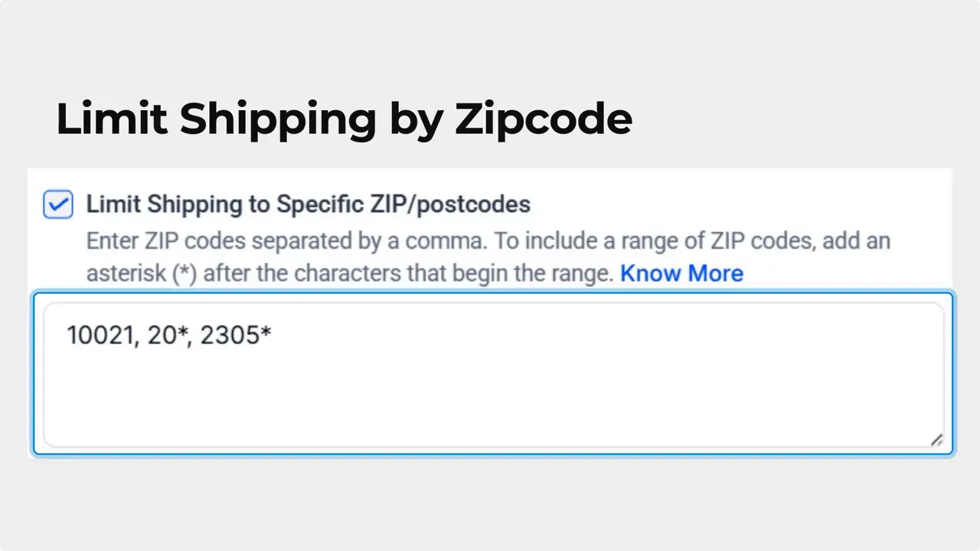The height and width of the screenshot is (551, 980).
Task: Click Know More for range details
Action: [681, 273]
